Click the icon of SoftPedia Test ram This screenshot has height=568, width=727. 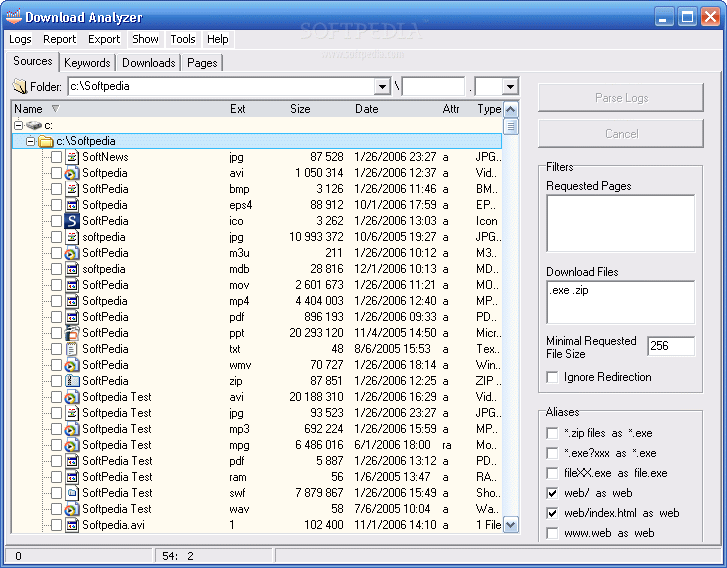point(71,477)
